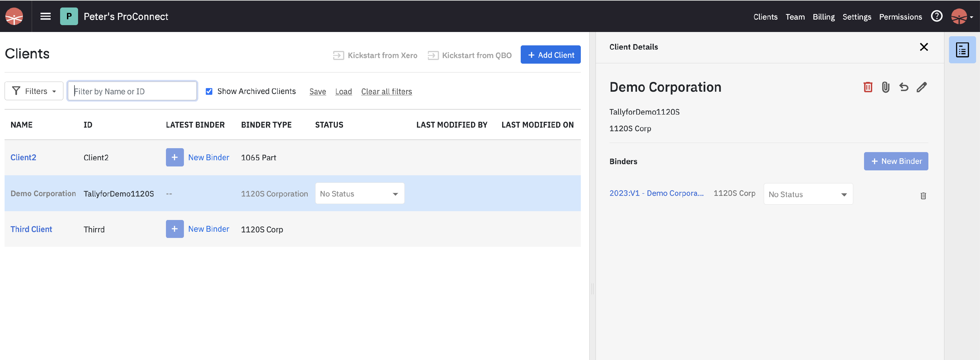Uncheck Show Archived Clients checkbox
Screen dimensions: 980x360
point(209,91)
